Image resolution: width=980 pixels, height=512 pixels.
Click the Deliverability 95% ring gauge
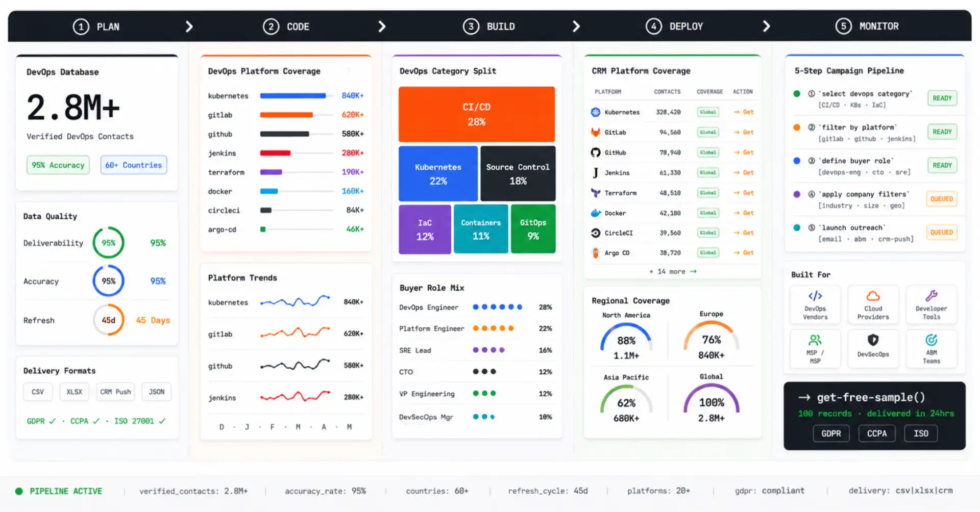tap(108, 243)
